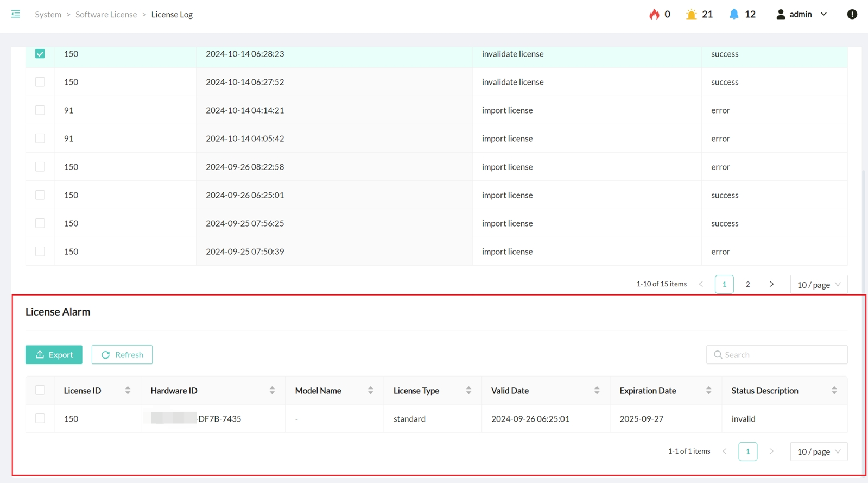Viewport: 868px width, 483px height.
Task: Open the critical alarms flame icon
Action: 654,14
